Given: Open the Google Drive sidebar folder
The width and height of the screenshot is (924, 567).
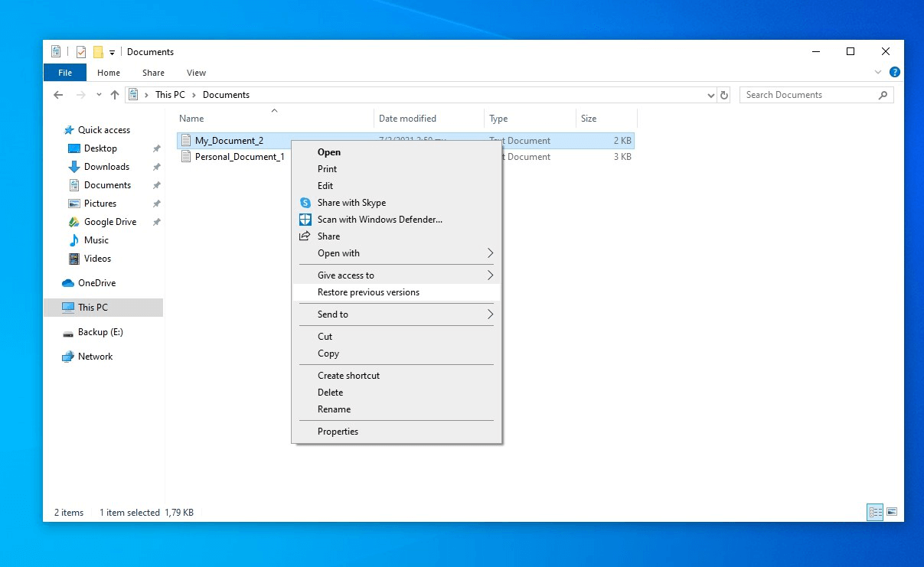Looking at the screenshot, I should (x=109, y=222).
